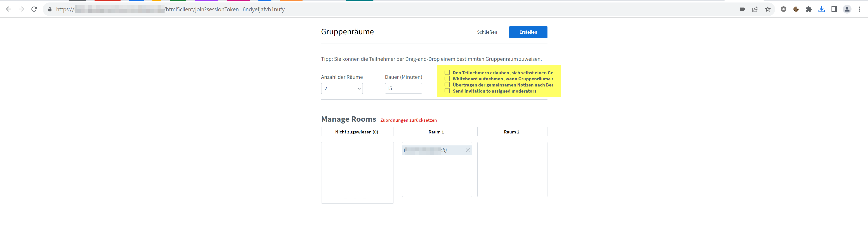Open the extensions puzzle icon
The height and width of the screenshot is (252, 868).
809,9
